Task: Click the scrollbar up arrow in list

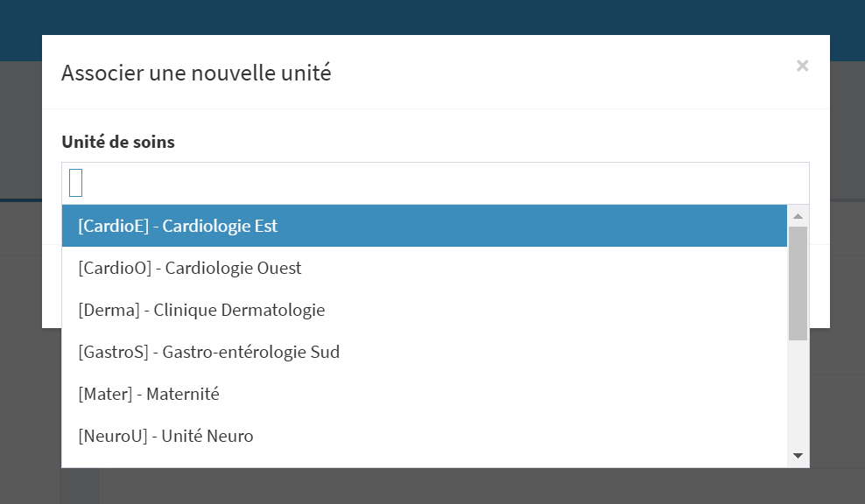Action: (798, 215)
